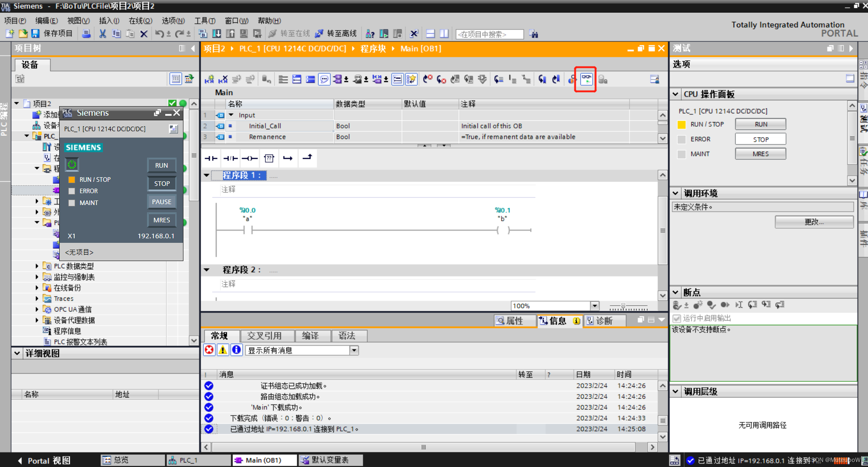
Task: Click the compile icon in main toolbar
Action: [203, 34]
